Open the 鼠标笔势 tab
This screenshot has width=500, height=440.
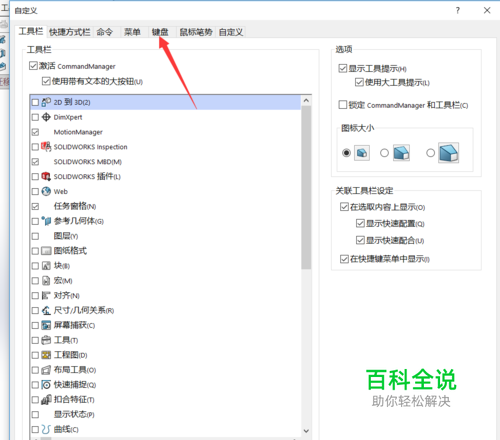pyautogui.click(x=196, y=32)
